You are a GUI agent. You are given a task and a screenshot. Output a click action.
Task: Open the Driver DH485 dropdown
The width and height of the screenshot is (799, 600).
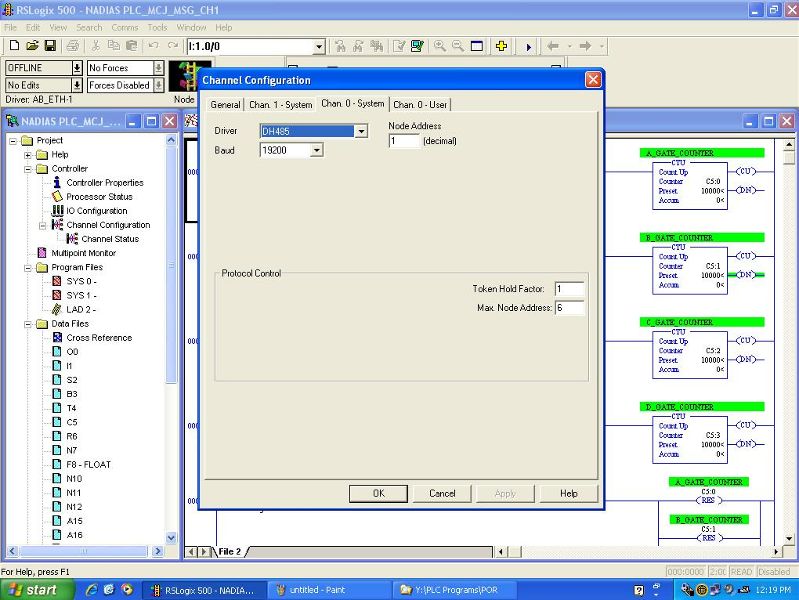pos(361,132)
